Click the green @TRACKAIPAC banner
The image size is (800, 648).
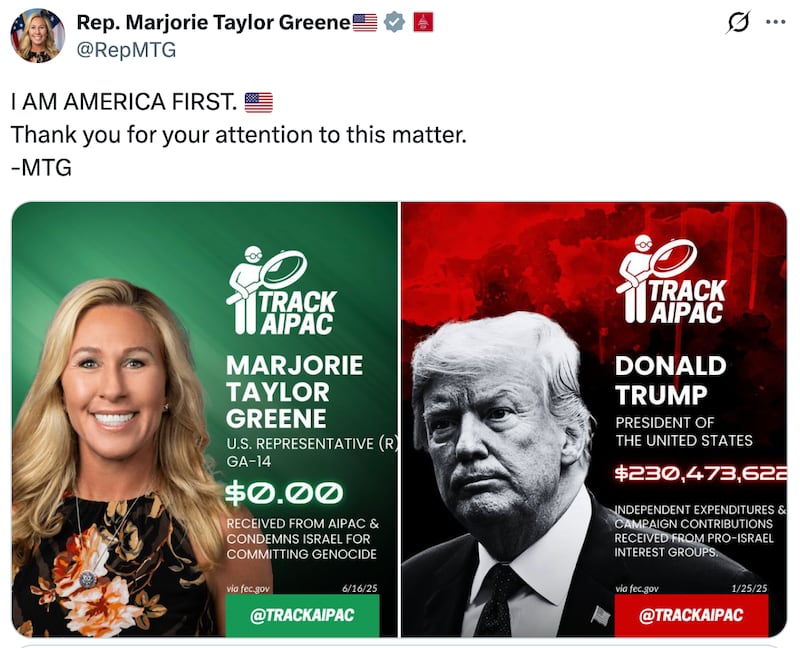303,615
